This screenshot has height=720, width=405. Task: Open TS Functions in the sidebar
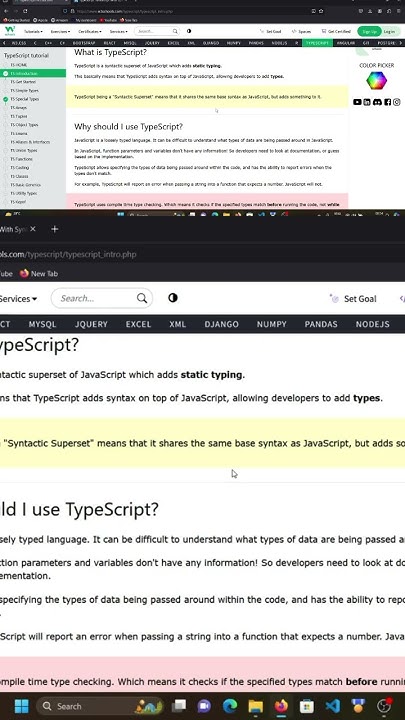(x=22, y=159)
